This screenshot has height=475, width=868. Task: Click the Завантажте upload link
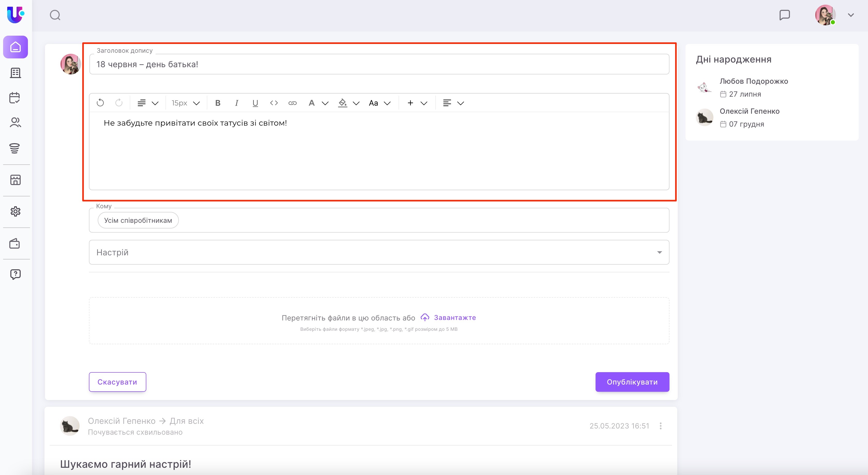click(455, 317)
